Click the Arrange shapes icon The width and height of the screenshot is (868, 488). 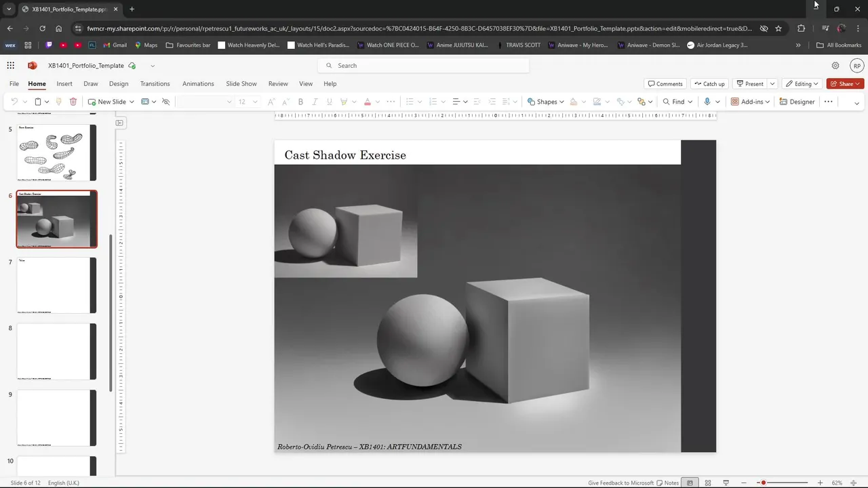(642, 102)
